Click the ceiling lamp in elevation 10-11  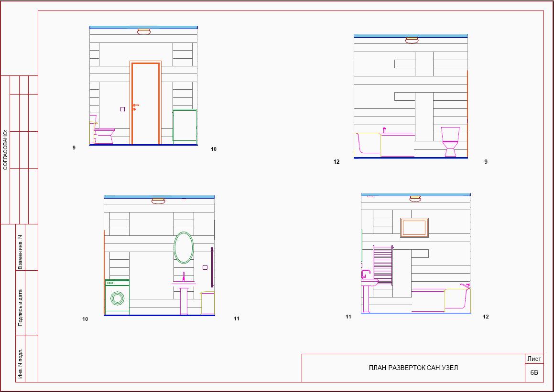(158, 201)
